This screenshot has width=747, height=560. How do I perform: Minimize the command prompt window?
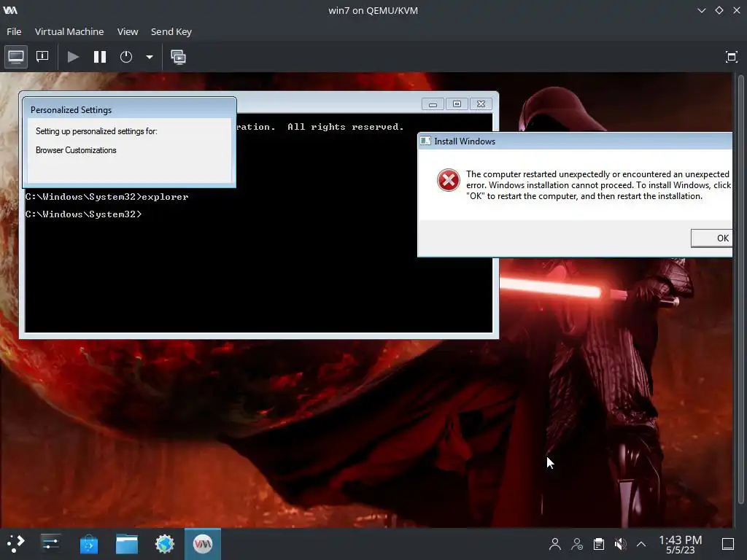click(x=433, y=104)
